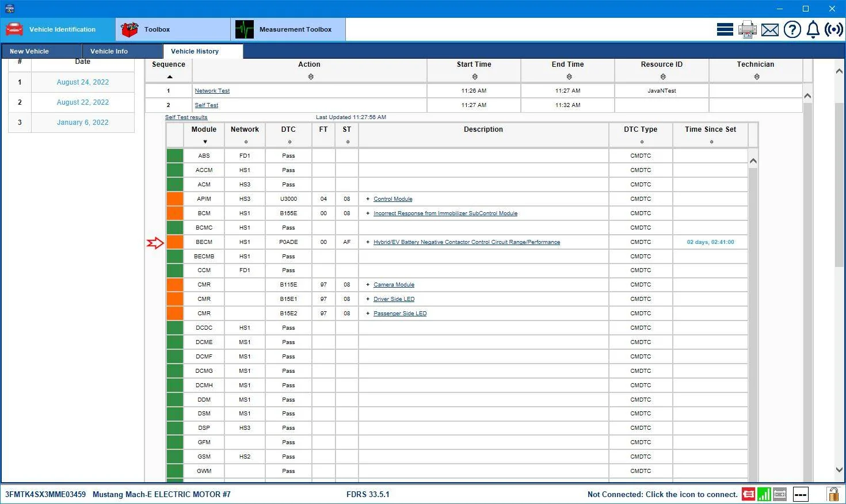Sort by Start Time using its sort icon
This screenshot has height=504, width=846.
coord(475,77)
